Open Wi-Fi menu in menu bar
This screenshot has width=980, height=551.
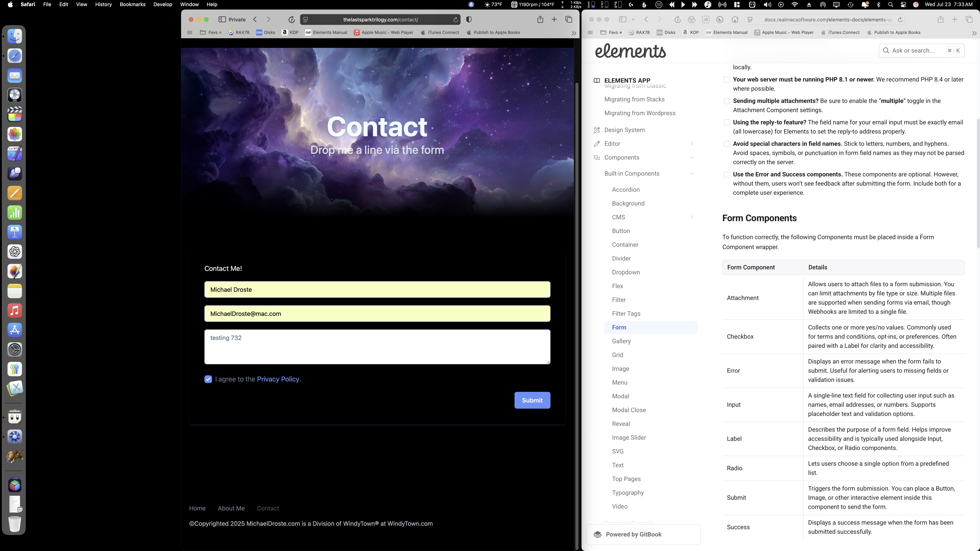click(795, 5)
